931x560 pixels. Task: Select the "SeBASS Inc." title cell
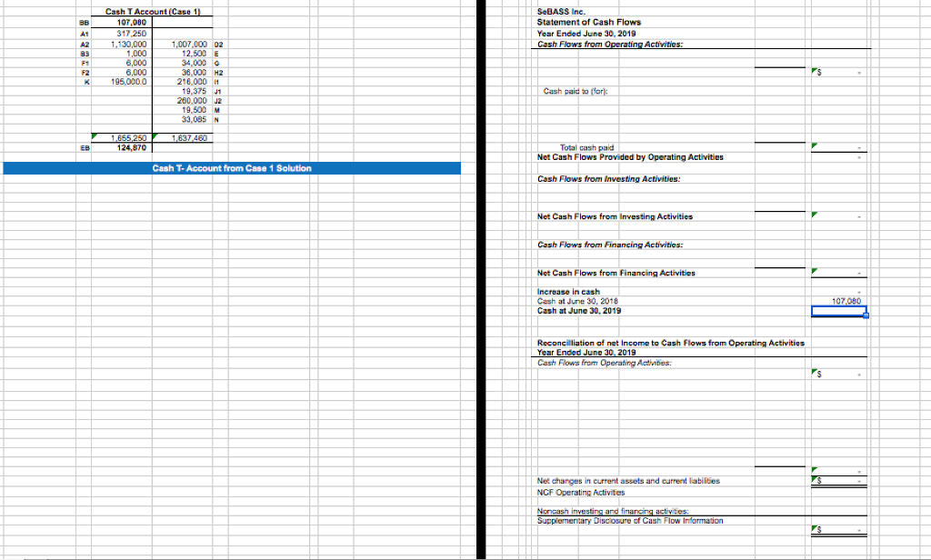tap(561, 11)
